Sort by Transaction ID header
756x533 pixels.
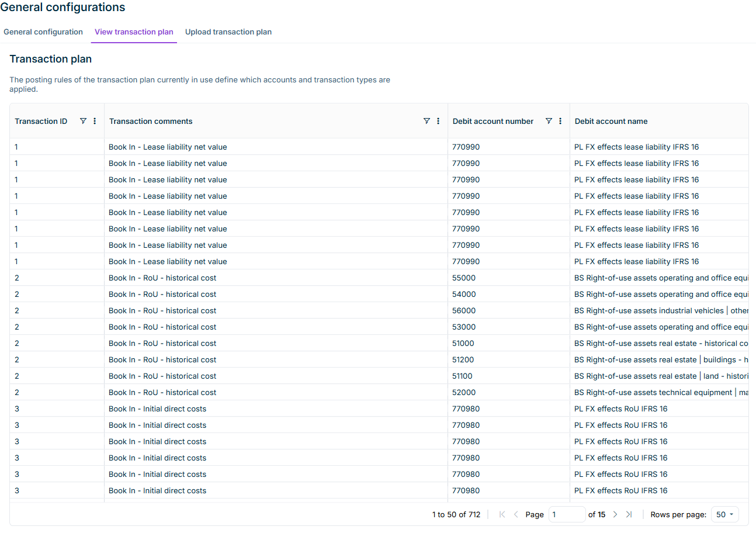point(41,122)
